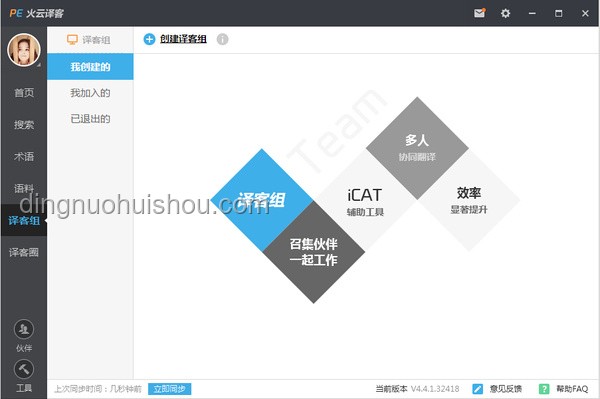Click version text V4.4.1.32418
The width and height of the screenshot is (600, 399).
point(435,389)
